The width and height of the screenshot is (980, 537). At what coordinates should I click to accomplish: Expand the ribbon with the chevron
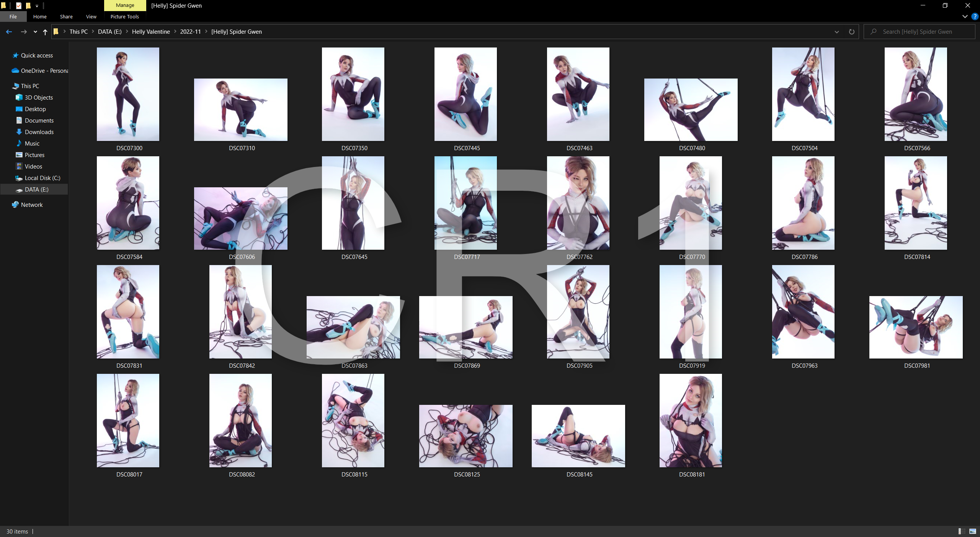(965, 16)
